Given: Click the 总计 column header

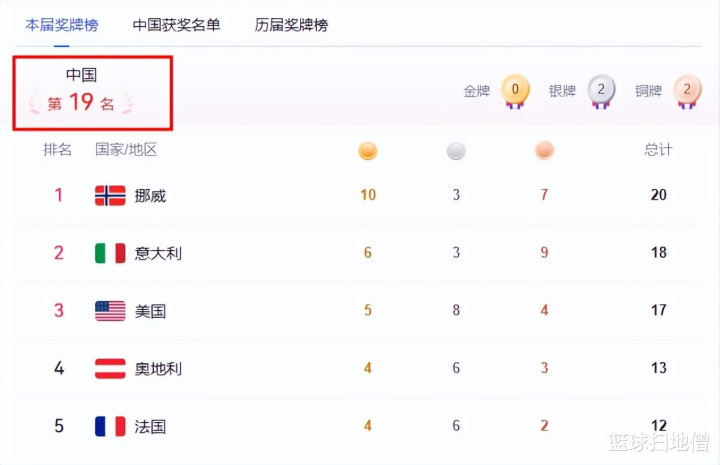Looking at the screenshot, I should point(658,150).
